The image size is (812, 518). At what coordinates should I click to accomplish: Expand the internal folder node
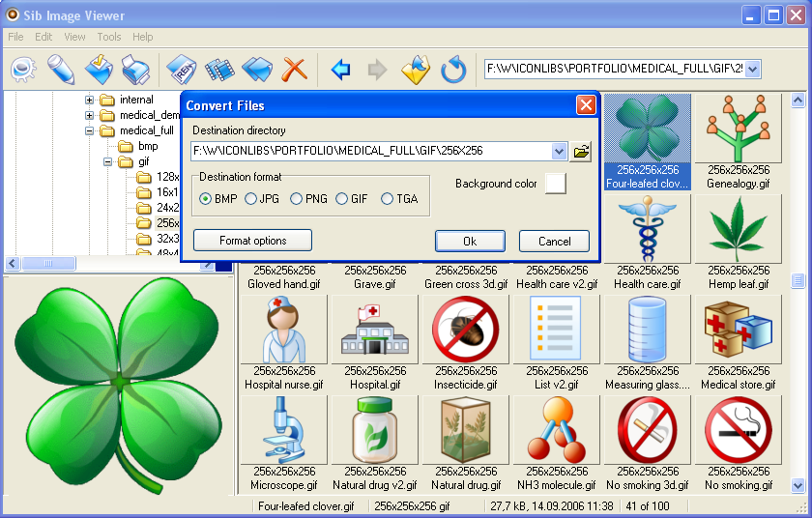[x=90, y=100]
